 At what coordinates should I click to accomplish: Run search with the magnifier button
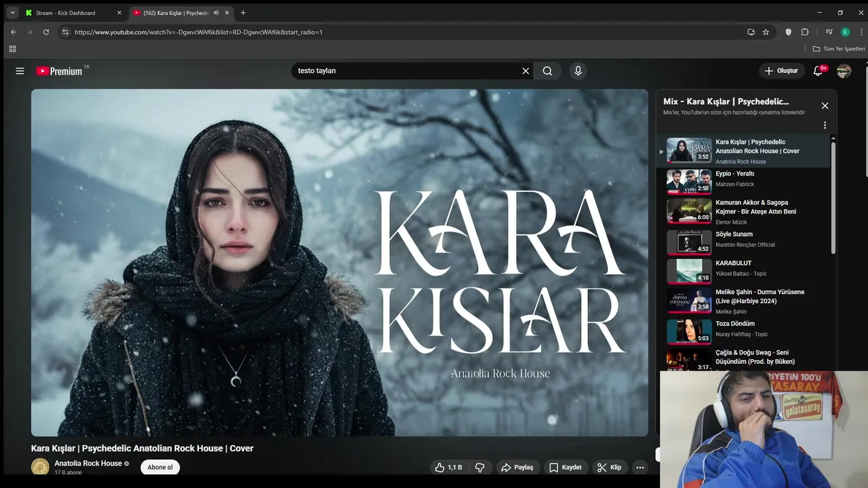tap(547, 70)
